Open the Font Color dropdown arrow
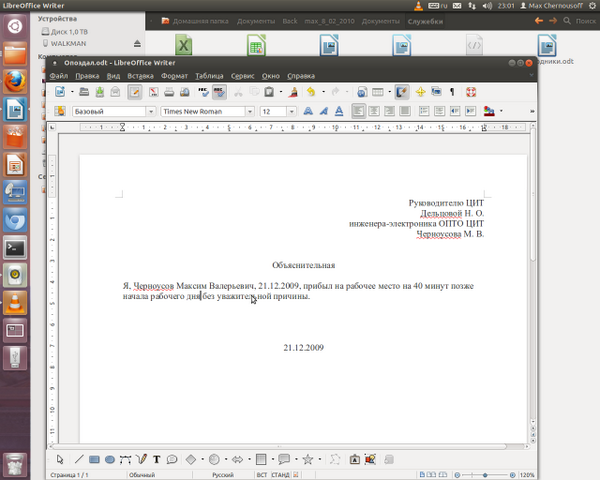 click(x=501, y=111)
